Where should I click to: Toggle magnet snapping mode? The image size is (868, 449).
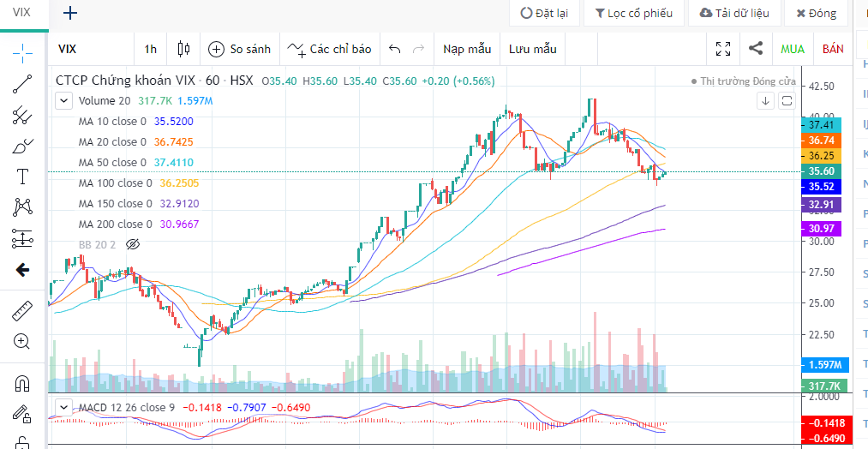[23, 384]
